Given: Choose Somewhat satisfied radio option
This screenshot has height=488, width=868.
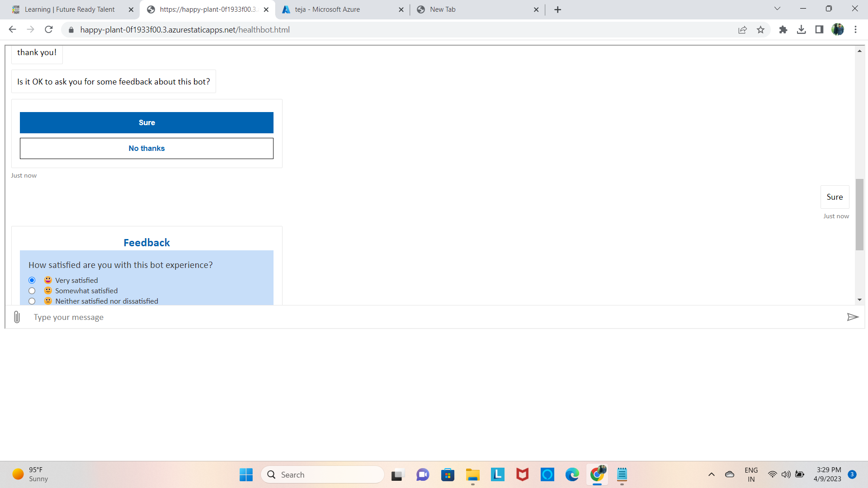Looking at the screenshot, I should tap(32, 291).
